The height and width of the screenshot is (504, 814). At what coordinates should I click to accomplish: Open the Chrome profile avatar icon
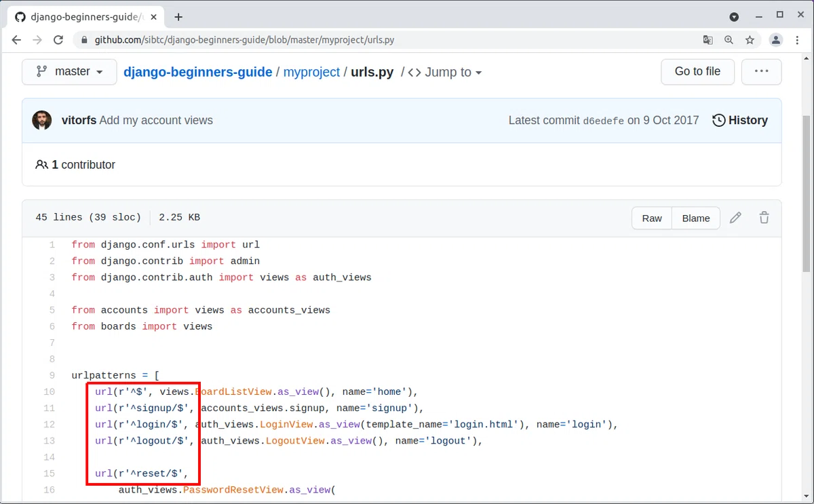point(777,40)
